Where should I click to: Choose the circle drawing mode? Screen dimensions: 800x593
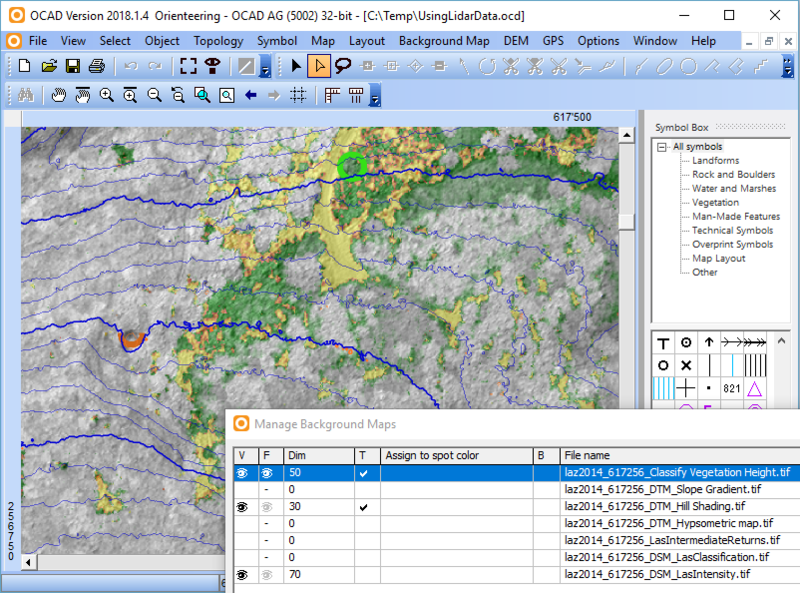coord(688,66)
